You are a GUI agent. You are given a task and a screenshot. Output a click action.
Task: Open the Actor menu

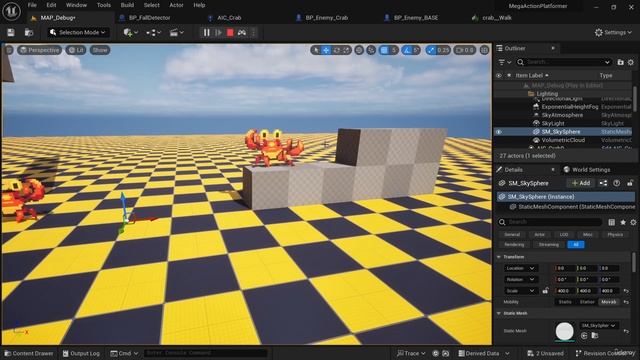(176, 5)
